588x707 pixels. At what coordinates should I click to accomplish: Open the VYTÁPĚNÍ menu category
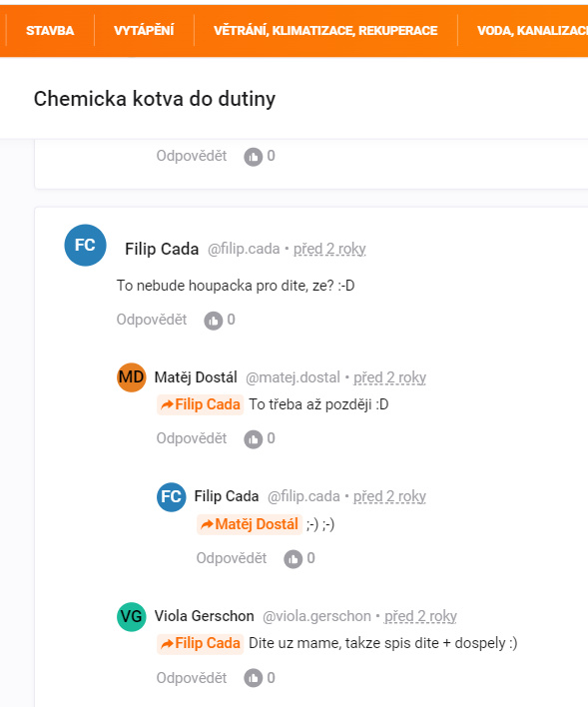click(144, 31)
